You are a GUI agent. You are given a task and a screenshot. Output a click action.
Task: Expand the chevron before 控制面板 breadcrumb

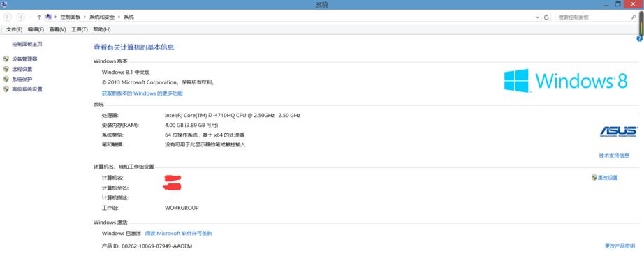tap(56, 17)
